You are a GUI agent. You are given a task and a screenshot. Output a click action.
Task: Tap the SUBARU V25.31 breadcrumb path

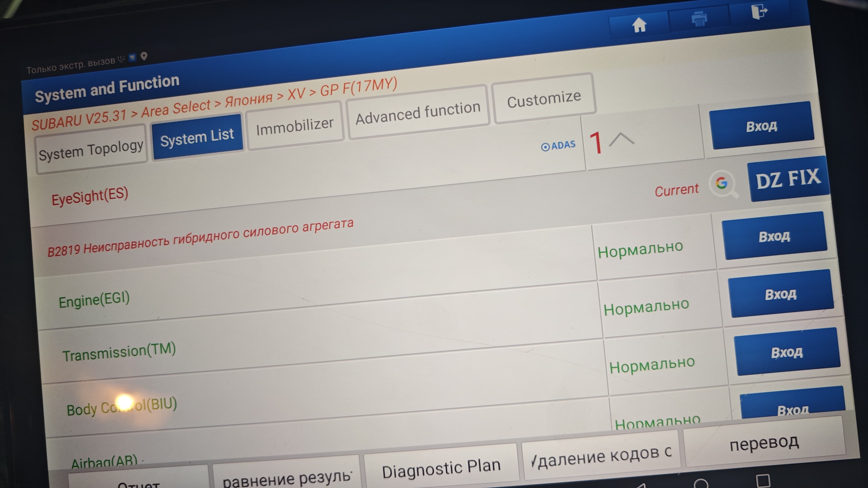[x=214, y=104]
